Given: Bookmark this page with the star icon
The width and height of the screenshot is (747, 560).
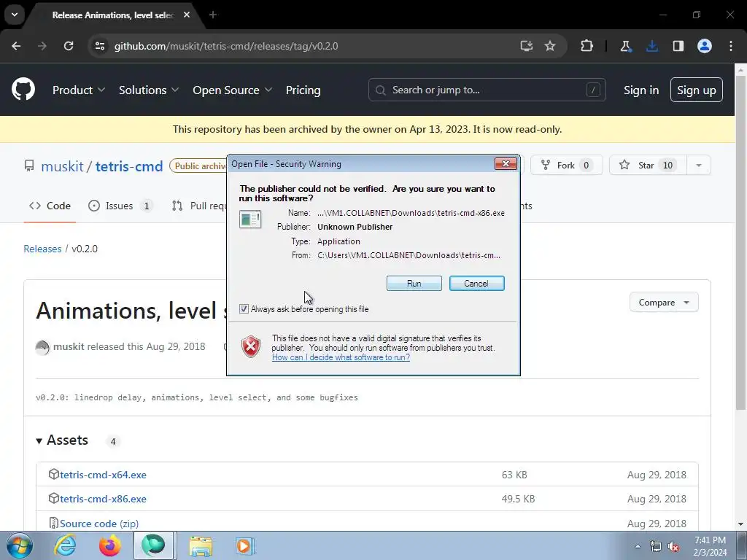Looking at the screenshot, I should click(x=550, y=46).
